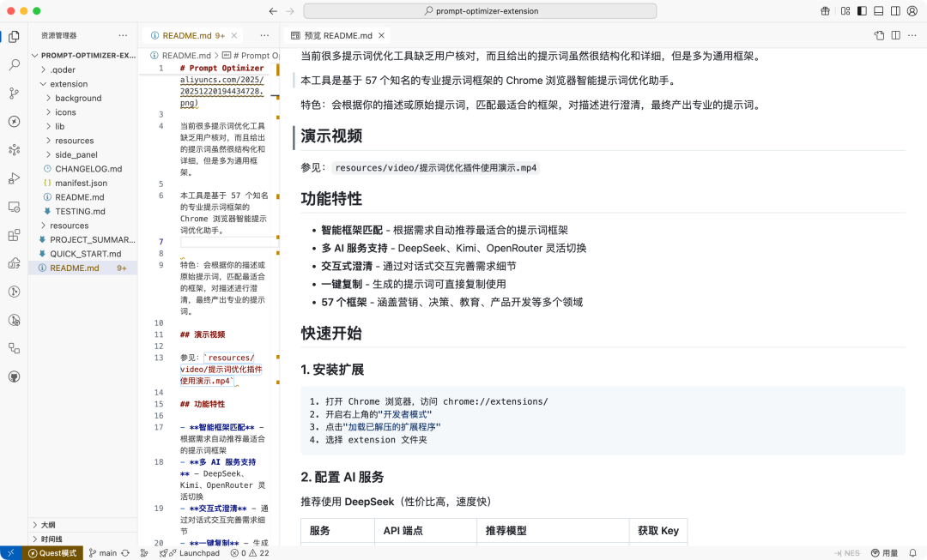Toggle the secondary sidebar on the right
Viewport: 927px width, 560px height.
click(x=893, y=11)
